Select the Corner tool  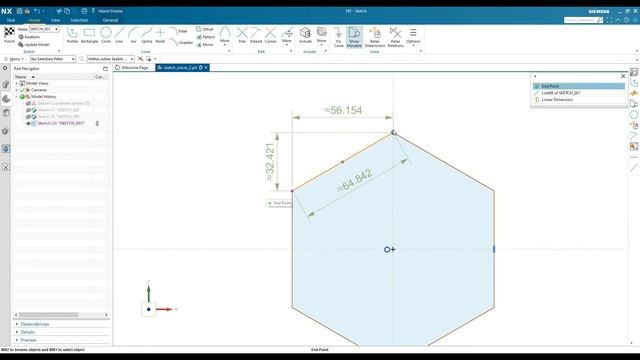[x=270, y=35]
